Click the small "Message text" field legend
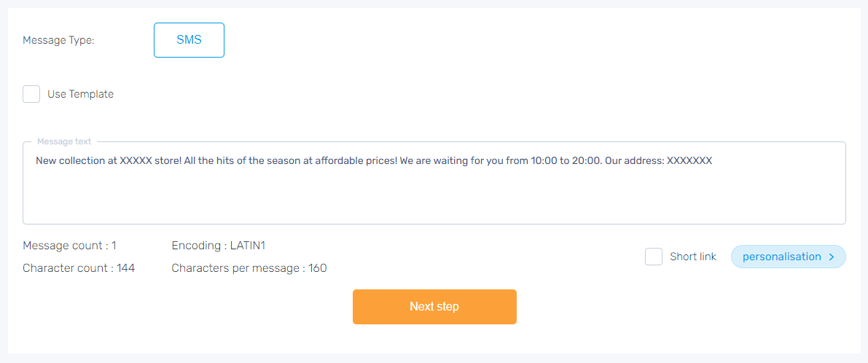Image resolution: width=868 pixels, height=363 pixels. [x=64, y=141]
